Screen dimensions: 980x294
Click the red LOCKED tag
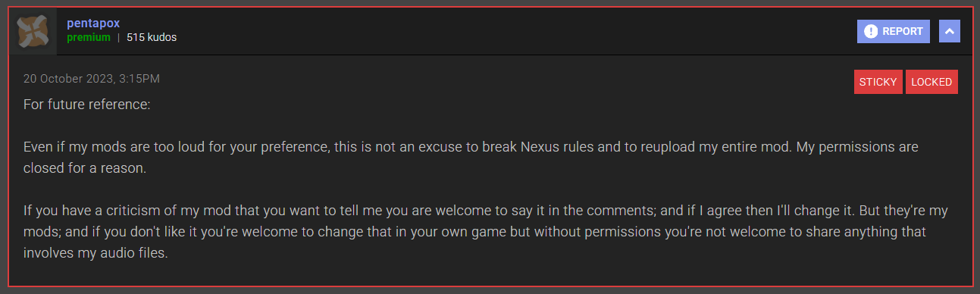click(931, 82)
